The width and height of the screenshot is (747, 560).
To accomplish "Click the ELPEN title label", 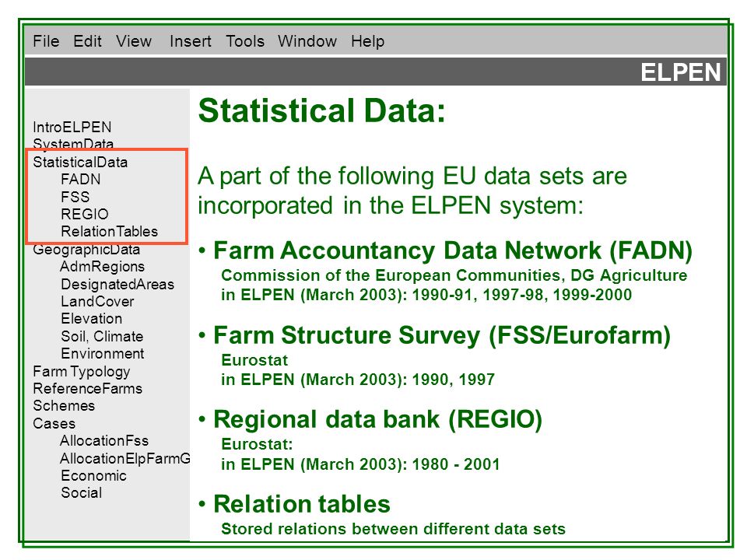I will [680, 73].
